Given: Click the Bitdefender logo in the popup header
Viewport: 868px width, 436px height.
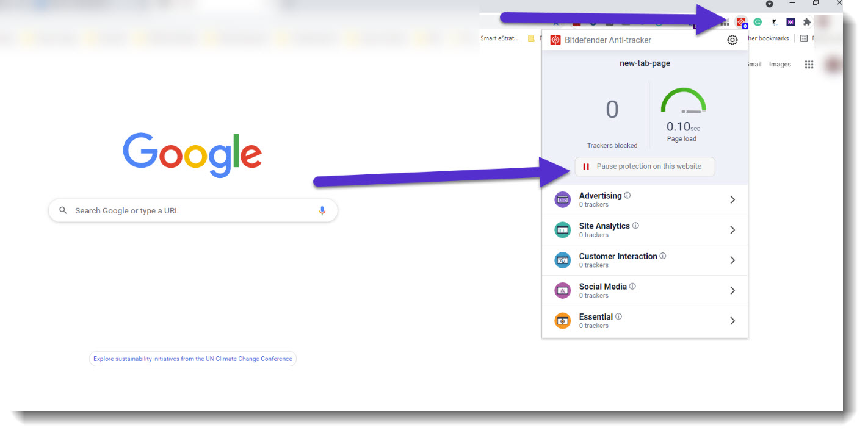Looking at the screenshot, I should click(555, 40).
